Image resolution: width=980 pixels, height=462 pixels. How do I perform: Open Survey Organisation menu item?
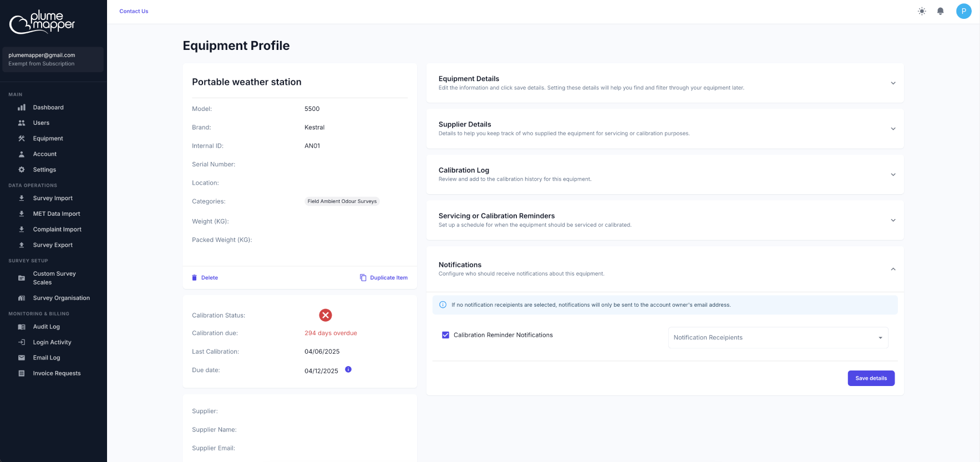[61, 298]
